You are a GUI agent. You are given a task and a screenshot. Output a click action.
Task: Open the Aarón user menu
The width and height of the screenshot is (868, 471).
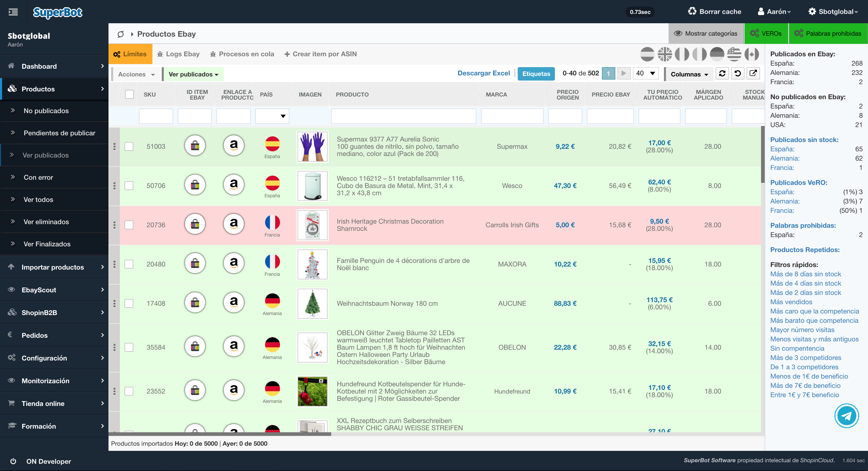coord(774,12)
